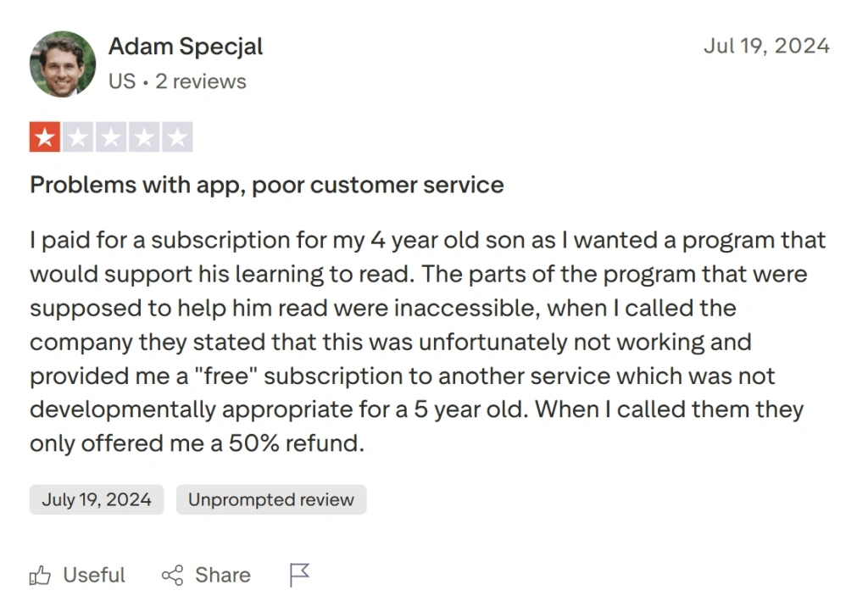
Task: Click the share network-nodes icon
Action: (x=173, y=575)
